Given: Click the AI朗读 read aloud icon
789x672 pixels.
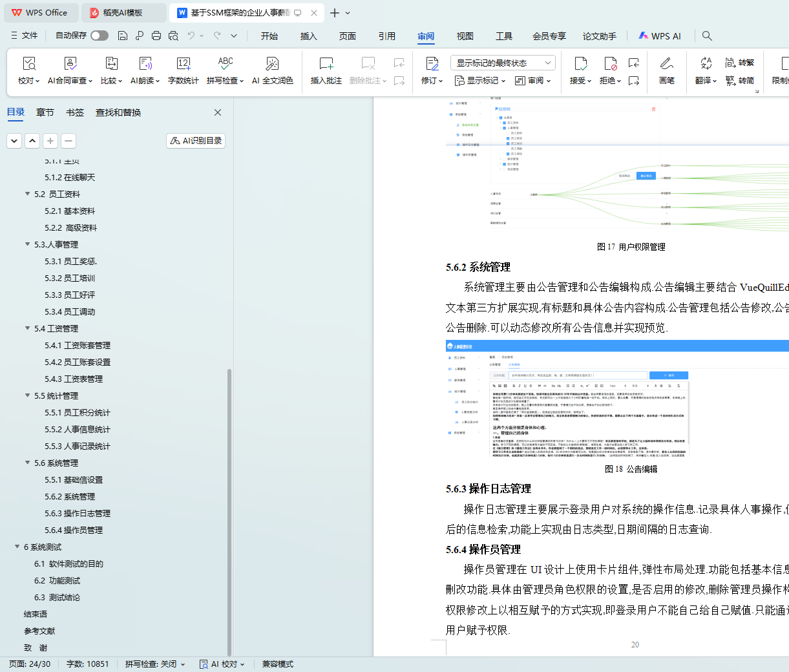Looking at the screenshot, I should coord(145,63).
